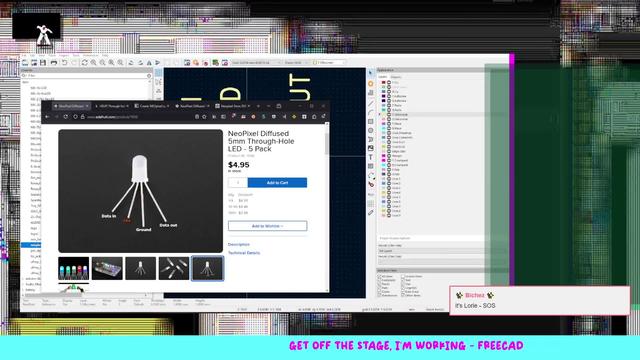Viewport: 640px width, 360px height.
Task: Hide the F.Silkscreen layer
Action: pyautogui.click(x=389, y=115)
